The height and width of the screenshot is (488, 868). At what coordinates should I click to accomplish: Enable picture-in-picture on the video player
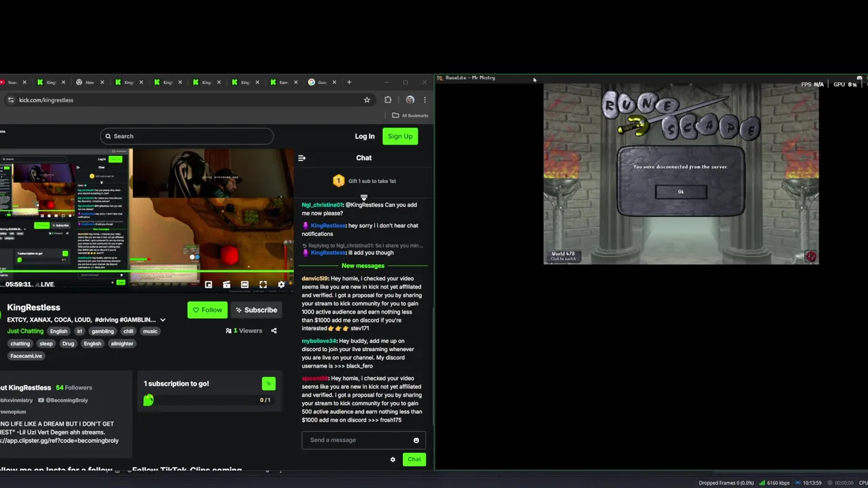[x=208, y=285]
